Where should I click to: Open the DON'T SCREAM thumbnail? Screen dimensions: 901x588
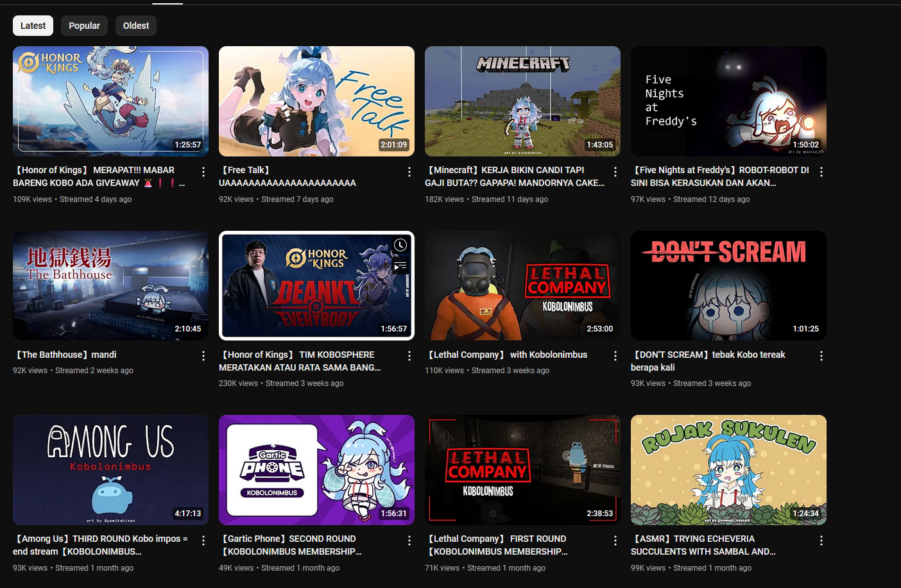point(728,285)
